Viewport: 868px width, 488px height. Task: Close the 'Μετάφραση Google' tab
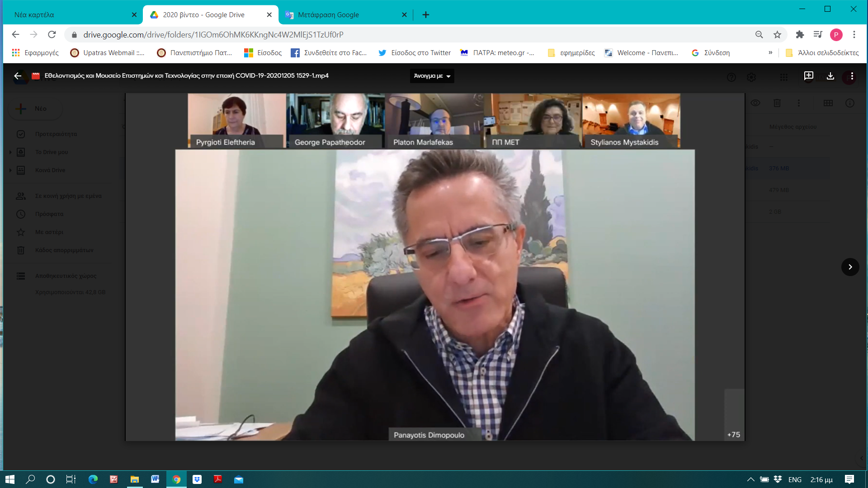point(404,14)
